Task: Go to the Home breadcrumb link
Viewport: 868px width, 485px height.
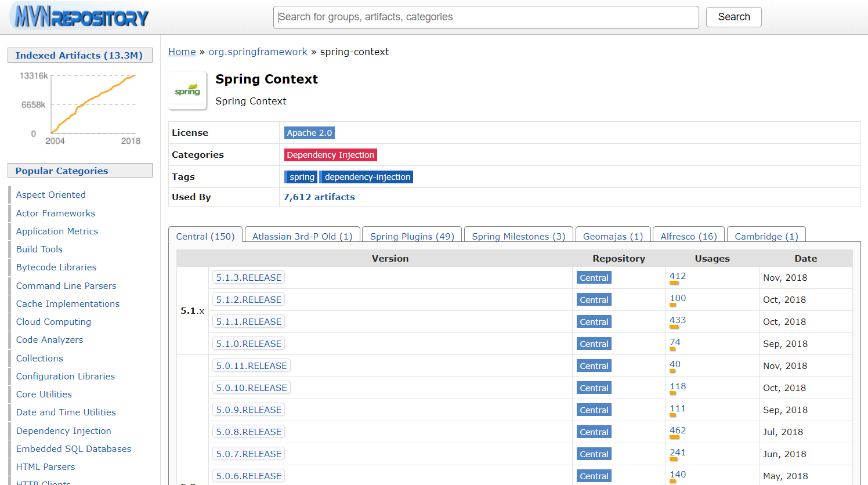Action: coord(182,52)
